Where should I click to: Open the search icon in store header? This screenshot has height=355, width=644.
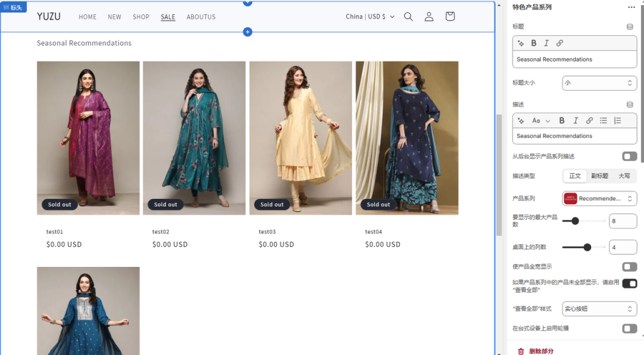pos(408,16)
